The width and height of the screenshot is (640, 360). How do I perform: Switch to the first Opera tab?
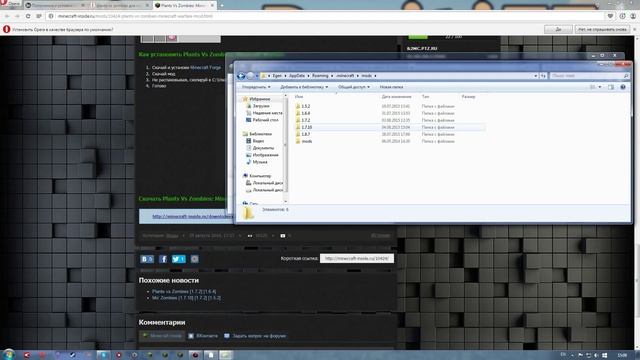pyautogui.click(x=55, y=5)
